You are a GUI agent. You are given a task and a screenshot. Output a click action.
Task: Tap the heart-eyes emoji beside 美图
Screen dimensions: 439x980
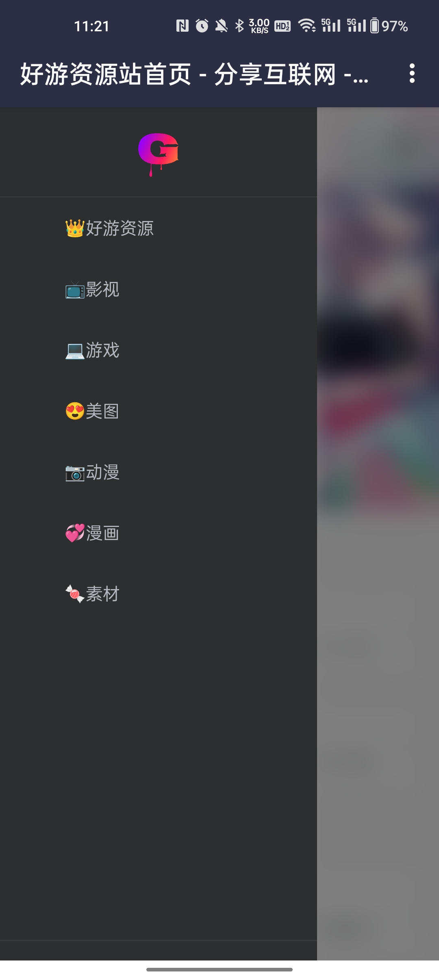tap(75, 411)
